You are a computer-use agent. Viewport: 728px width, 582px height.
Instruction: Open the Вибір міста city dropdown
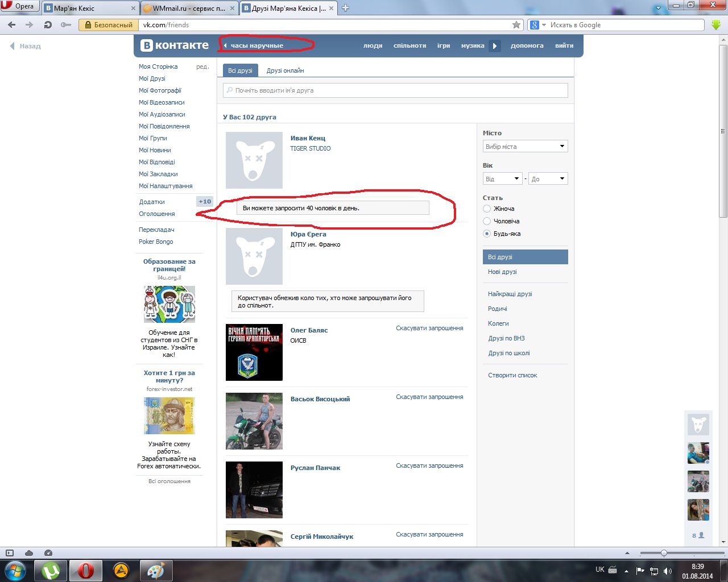point(526,147)
